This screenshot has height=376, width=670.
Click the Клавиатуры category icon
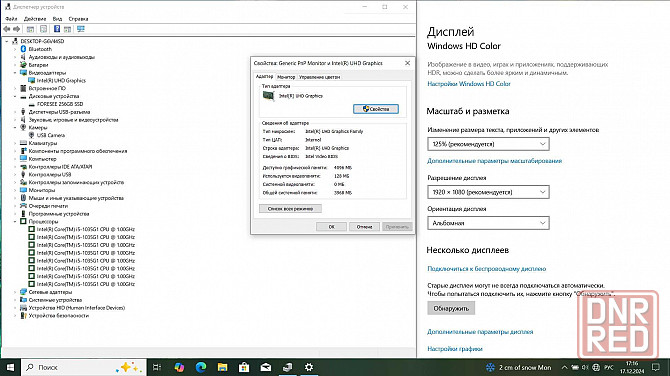[x=23, y=143]
